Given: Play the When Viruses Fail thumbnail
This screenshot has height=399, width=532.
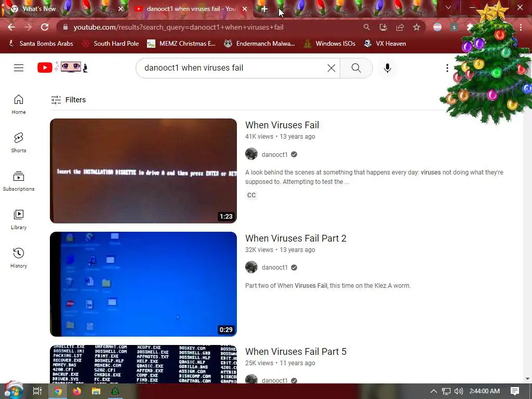Looking at the screenshot, I should coord(143,170).
